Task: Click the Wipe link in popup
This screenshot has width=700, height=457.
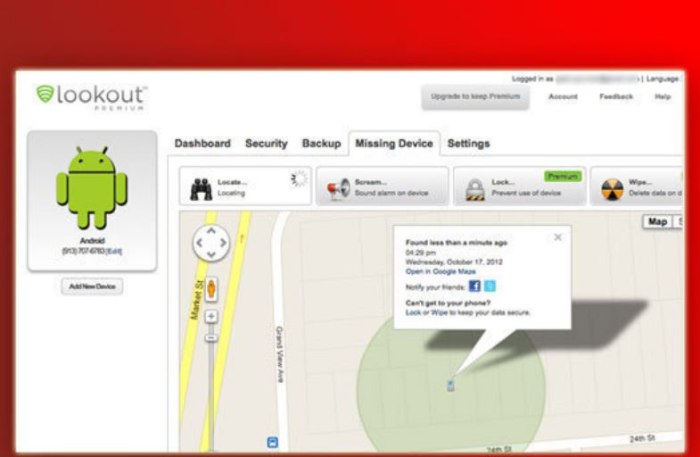Action: [x=439, y=312]
